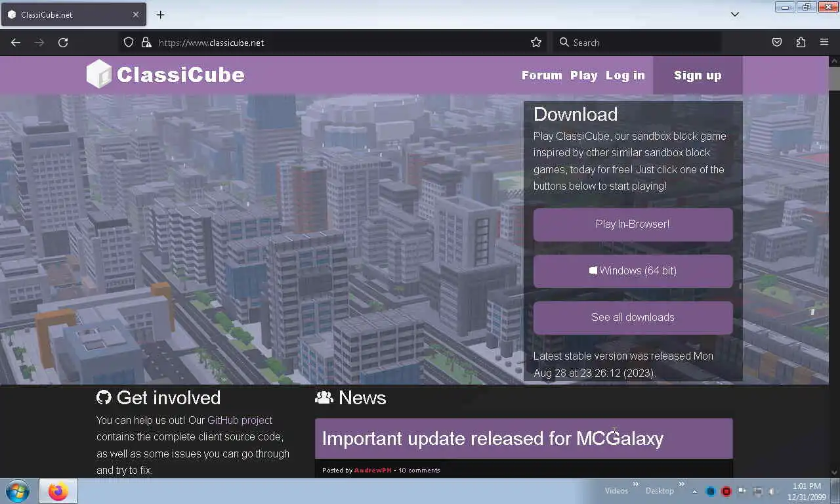Click the Desktop taskbar toolbar label
Image resolution: width=840 pixels, height=504 pixels.
(660, 491)
